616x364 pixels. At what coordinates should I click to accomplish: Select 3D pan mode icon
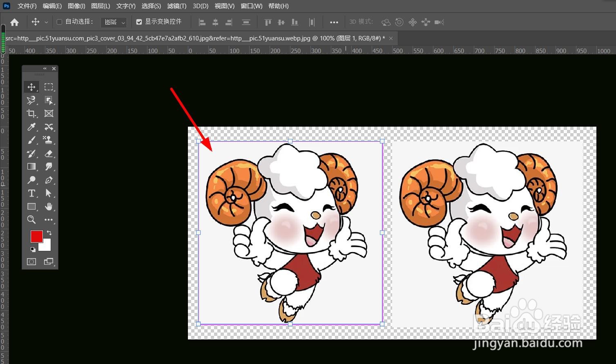(413, 22)
